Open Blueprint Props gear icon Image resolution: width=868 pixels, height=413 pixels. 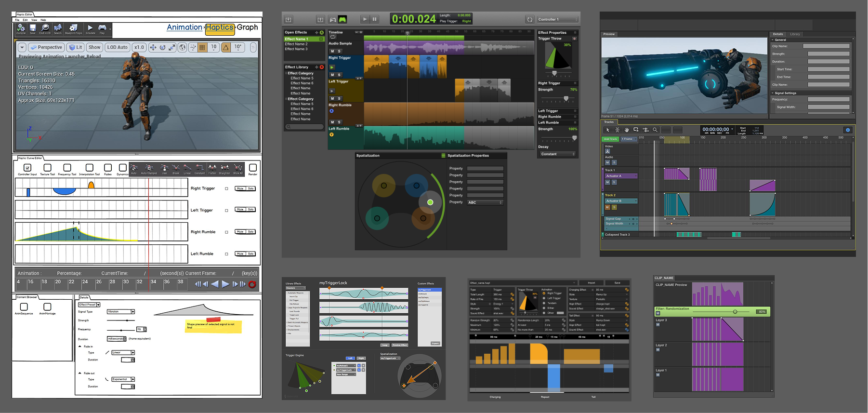click(x=73, y=28)
